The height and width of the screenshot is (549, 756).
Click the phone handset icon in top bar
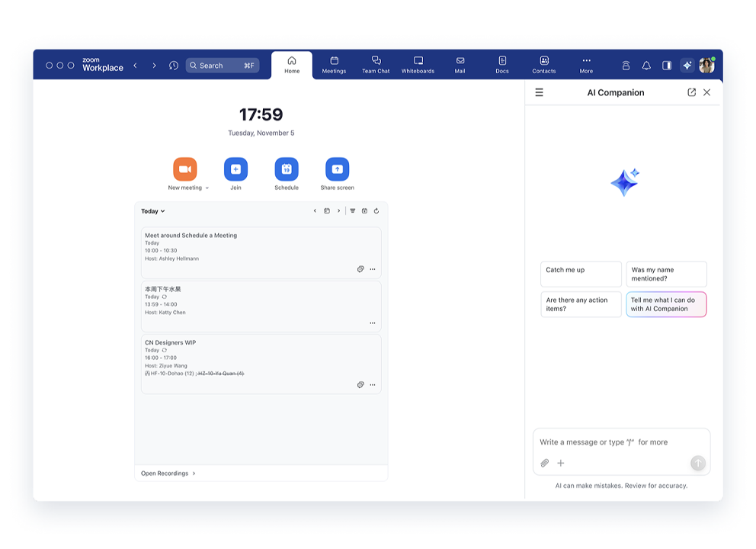pos(626,66)
